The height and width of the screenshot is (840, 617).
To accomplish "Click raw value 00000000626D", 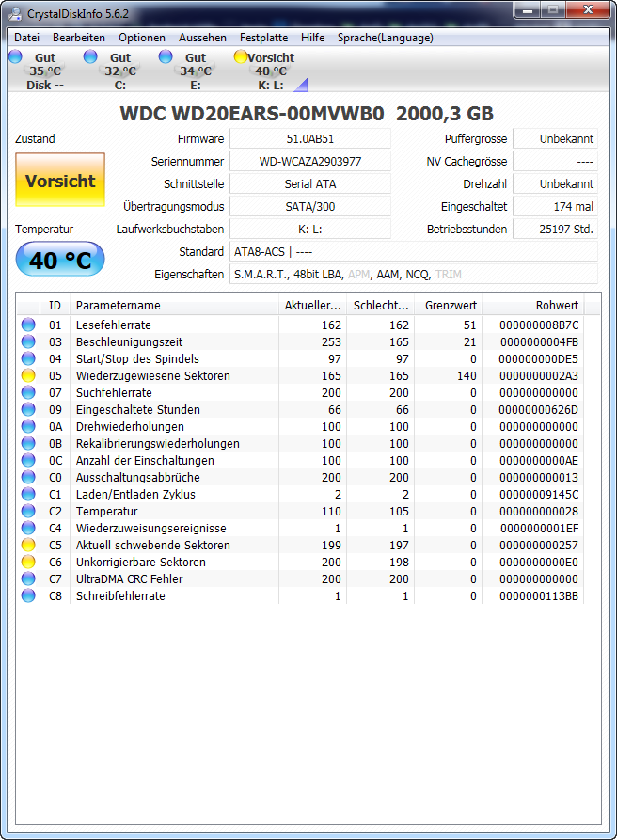I will (538, 409).
